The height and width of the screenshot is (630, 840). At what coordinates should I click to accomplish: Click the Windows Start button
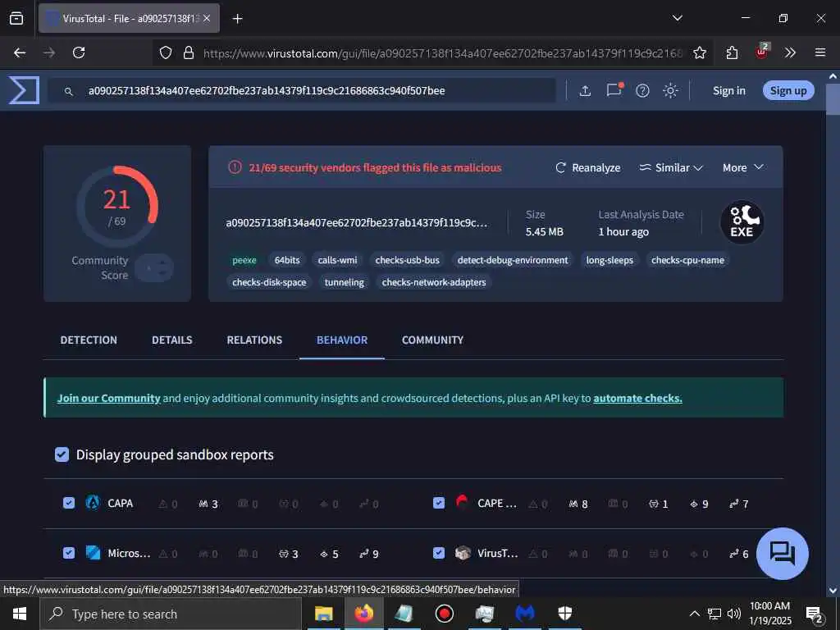(x=20, y=614)
